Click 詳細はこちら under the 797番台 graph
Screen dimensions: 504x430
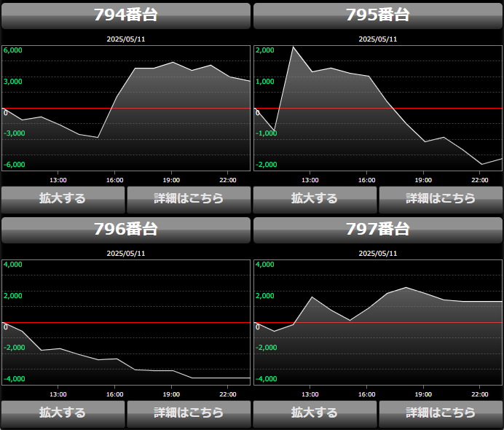(441, 414)
